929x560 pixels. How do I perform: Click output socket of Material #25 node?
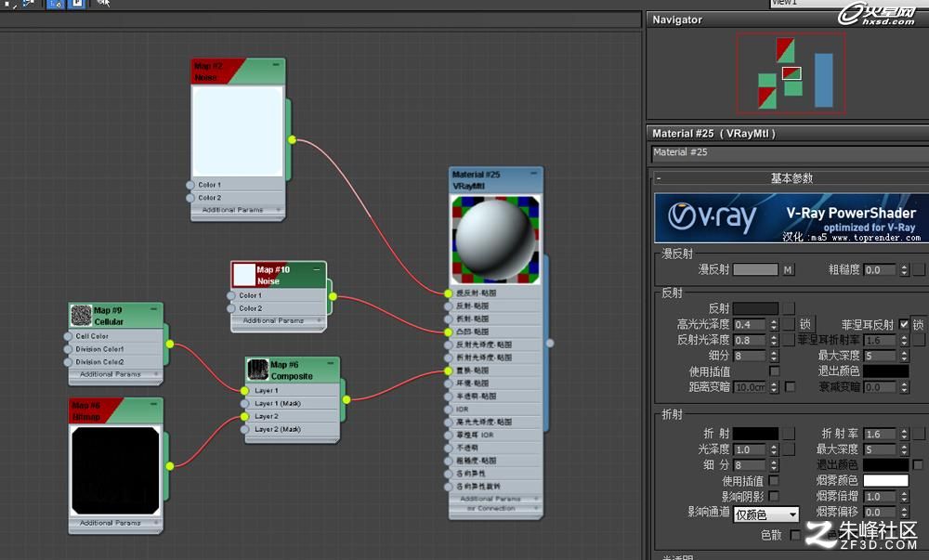(x=550, y=344)
